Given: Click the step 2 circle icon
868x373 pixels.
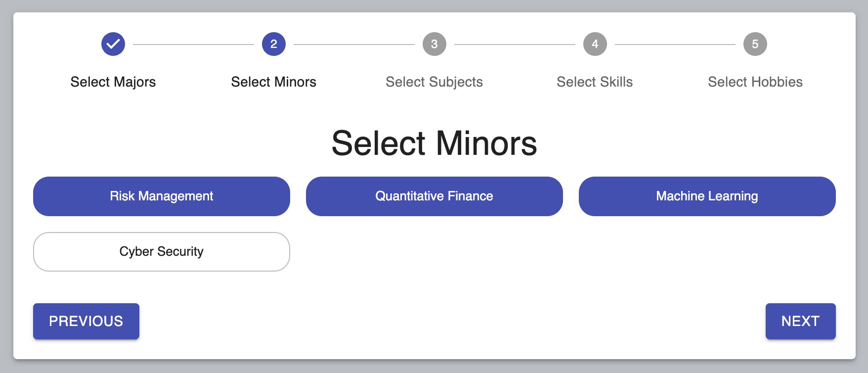Looking at the screenshot, I should 274,44.
